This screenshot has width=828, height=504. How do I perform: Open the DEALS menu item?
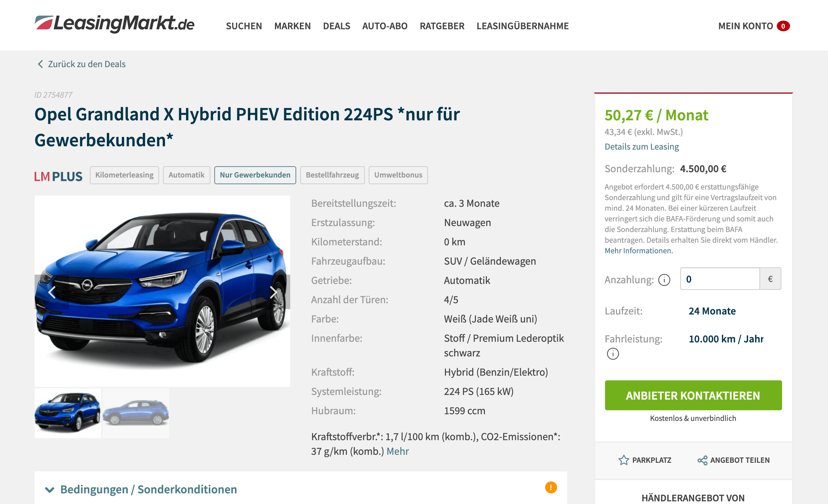coord(336,26)
